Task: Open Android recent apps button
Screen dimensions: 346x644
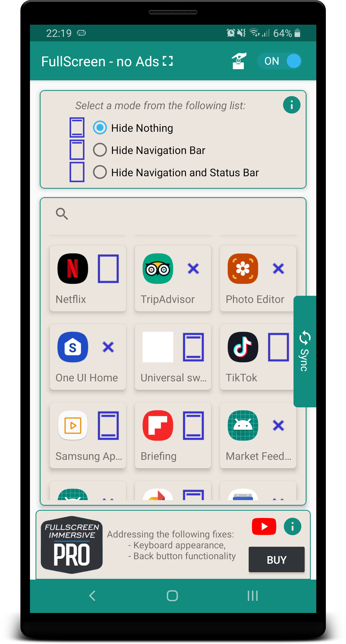Action: [x=252, y=596]
